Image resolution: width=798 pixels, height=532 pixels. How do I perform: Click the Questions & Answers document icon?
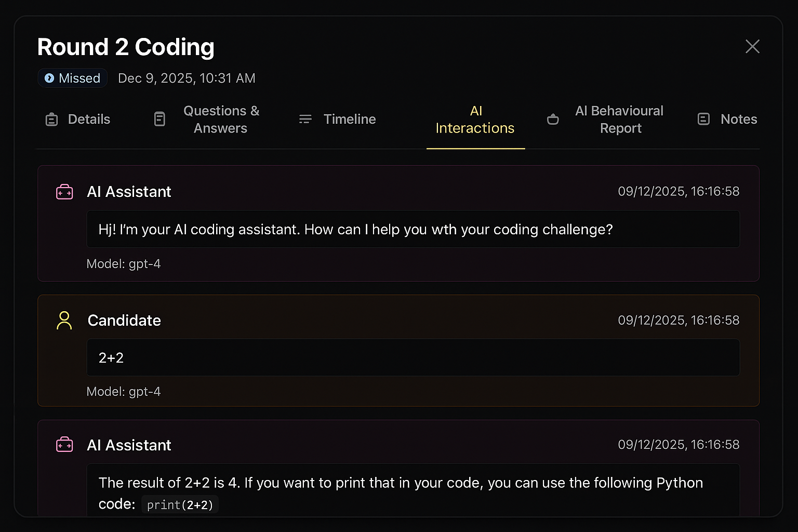click(x=159, y=119)
